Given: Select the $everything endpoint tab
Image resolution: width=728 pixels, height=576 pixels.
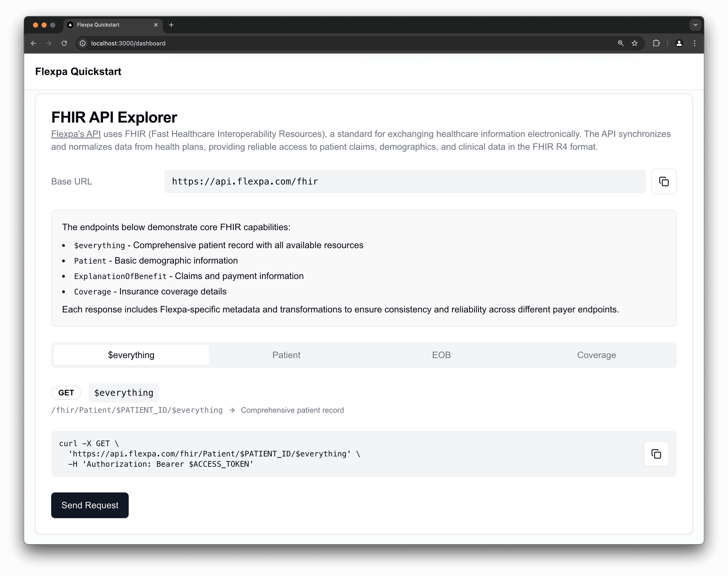Looking at the screenshot, I should [131, 355].
